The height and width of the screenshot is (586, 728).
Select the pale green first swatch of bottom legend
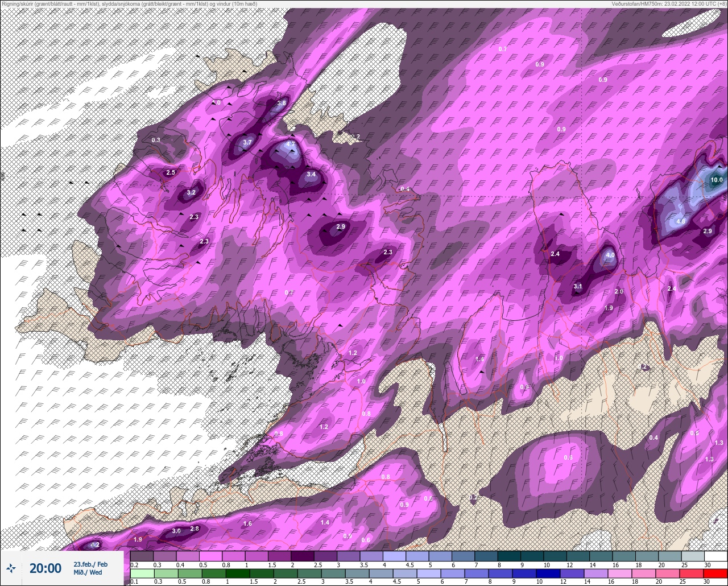tap(142, 573)
